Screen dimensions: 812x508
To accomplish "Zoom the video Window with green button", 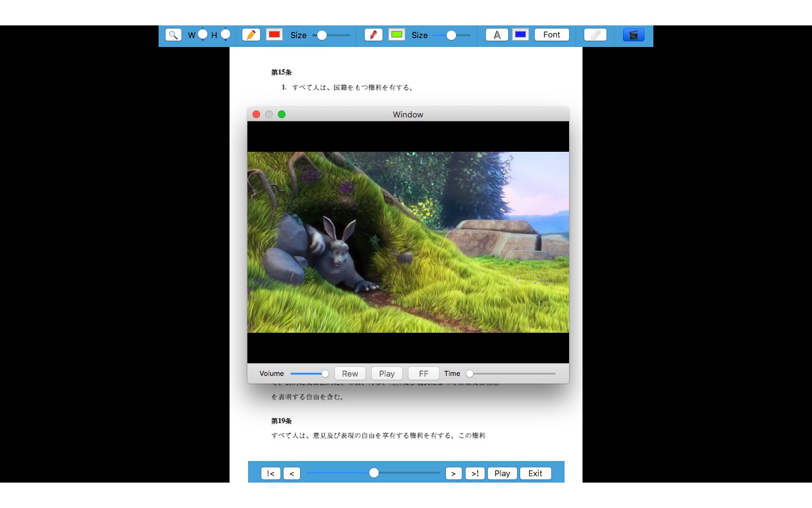I will coord(282,114).
